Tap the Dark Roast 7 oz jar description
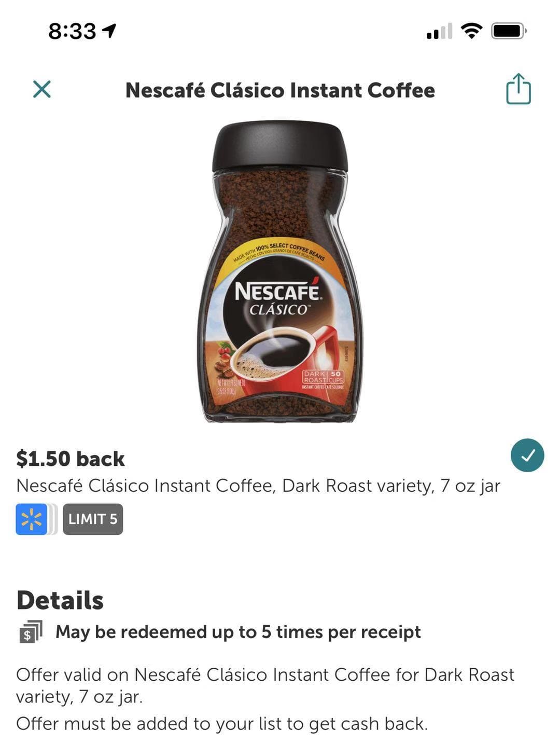The height and width of the screenshot is (745, 560). click(x=258, y=486)
